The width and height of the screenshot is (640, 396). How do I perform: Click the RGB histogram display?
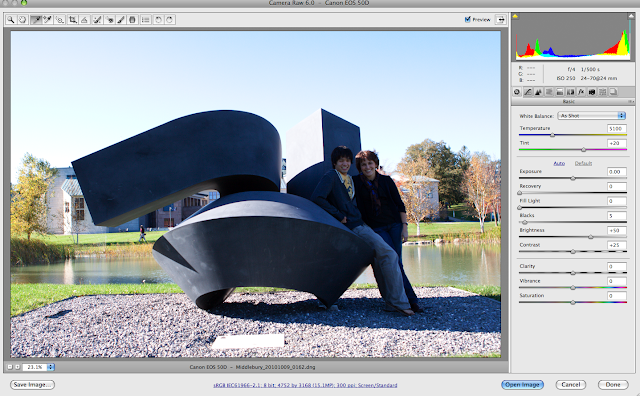click(573, 37)
